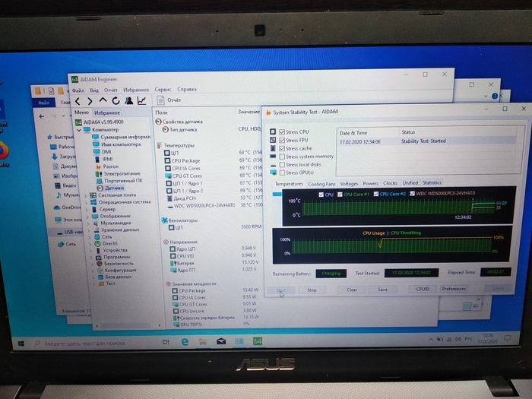
Task: Click the Stop button
Action: click(312, 290)
